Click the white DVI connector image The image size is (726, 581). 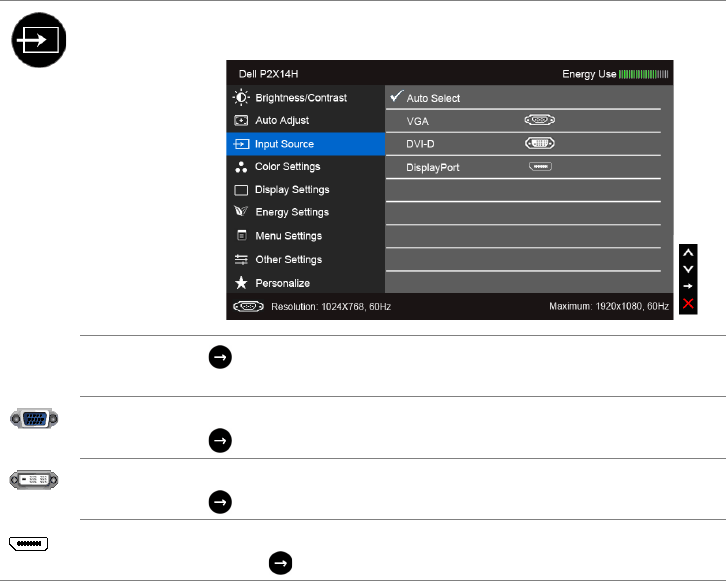(34, 480)
